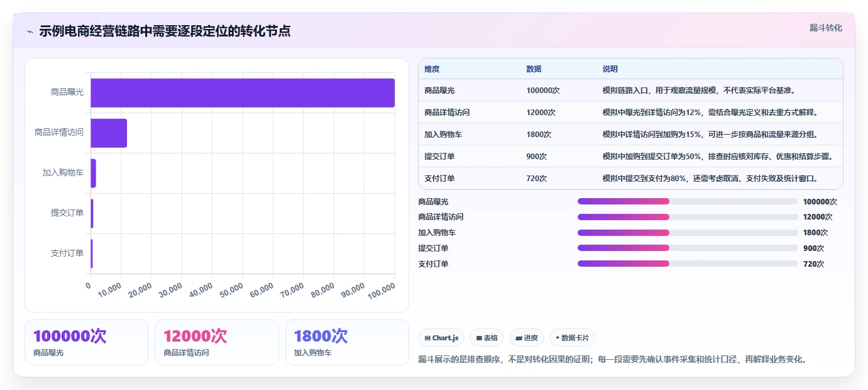The width and height of the screenshot is (868, 390).
Task: Click the 加入购物车 bar in the chart
Action: coord(94,173)
